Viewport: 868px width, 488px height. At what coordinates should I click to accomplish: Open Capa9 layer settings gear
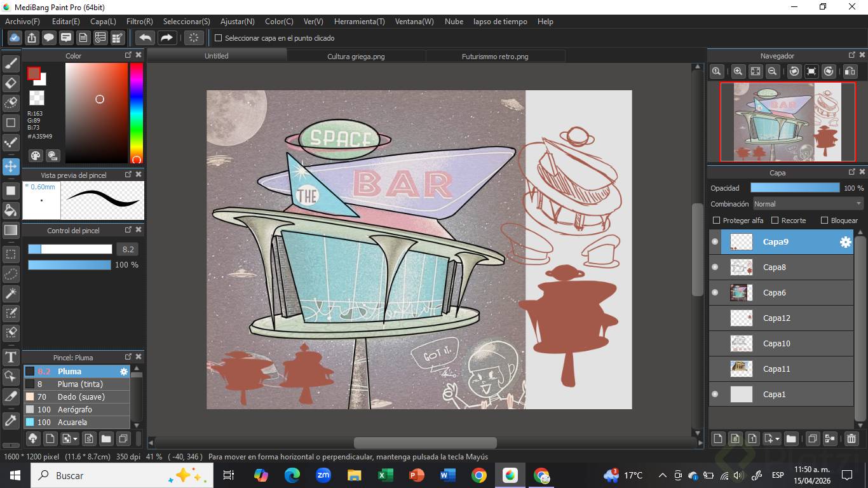click(845, 242)
